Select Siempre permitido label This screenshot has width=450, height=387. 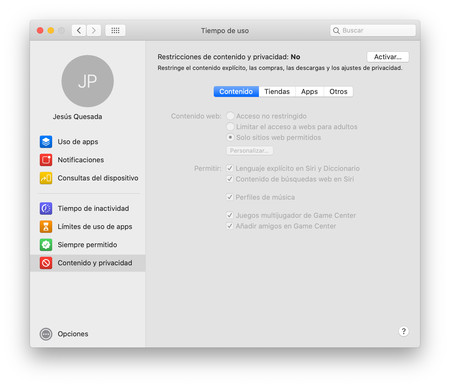point(87,245)
